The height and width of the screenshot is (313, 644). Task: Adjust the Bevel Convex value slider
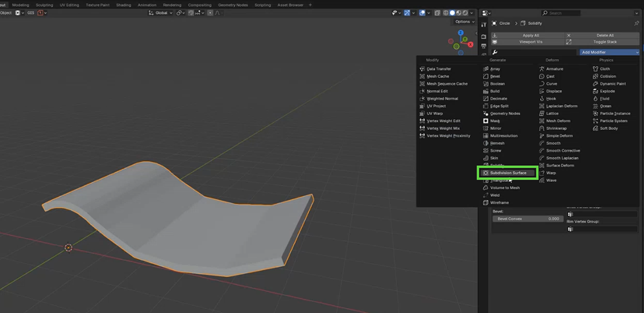coord(527,219)
